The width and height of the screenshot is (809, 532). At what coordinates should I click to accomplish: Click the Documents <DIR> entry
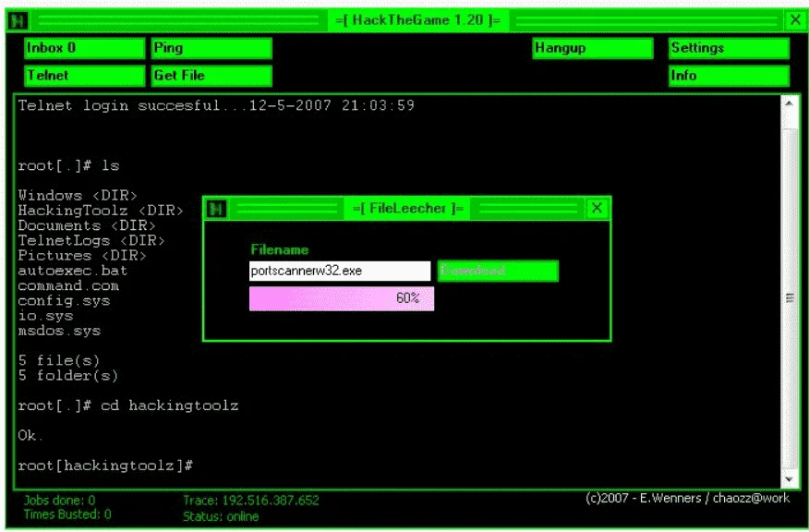tap(87, 225)
